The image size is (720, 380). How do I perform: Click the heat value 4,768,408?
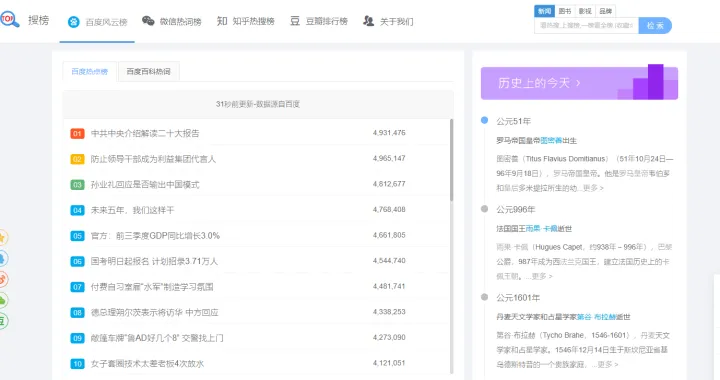[x=389, y=210]
